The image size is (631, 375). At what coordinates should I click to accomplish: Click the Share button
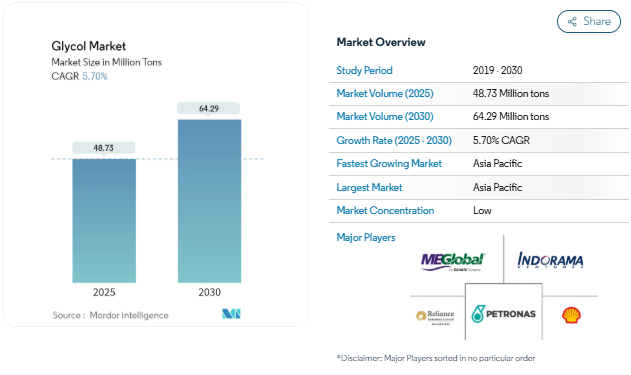[x=589, y=21]
